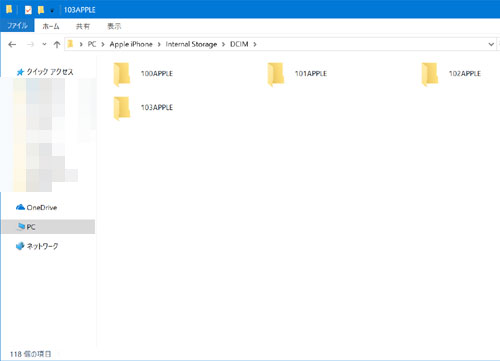Click the 118 個の項目 status text

click(x=31, y=354)
